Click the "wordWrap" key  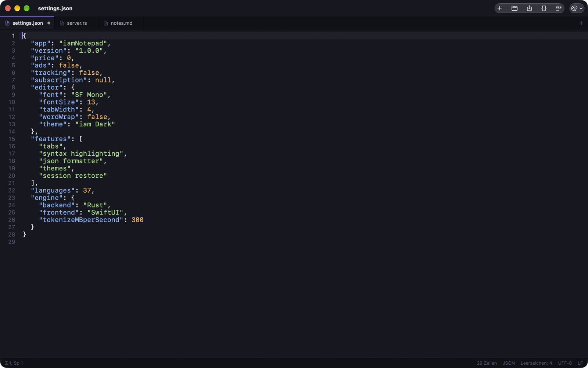(x=59, y=117)
